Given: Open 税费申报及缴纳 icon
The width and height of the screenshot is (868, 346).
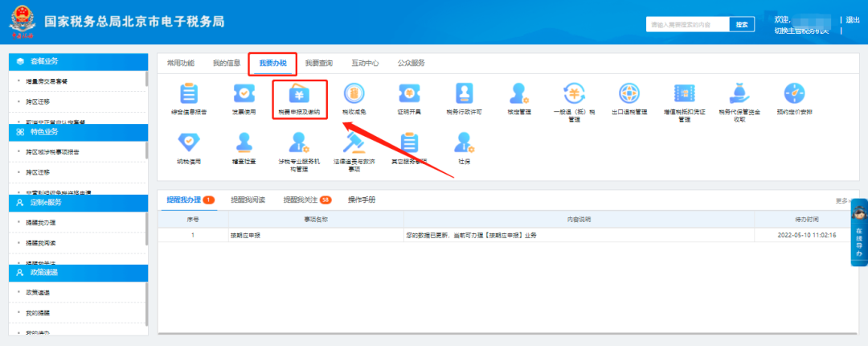Looking at the screenshot, I should pos(299,93).
